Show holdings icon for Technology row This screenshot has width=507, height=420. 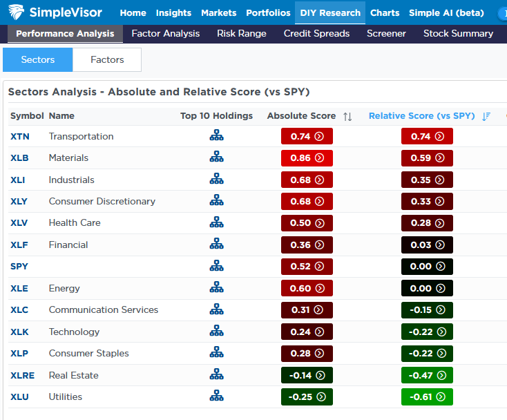216,332
